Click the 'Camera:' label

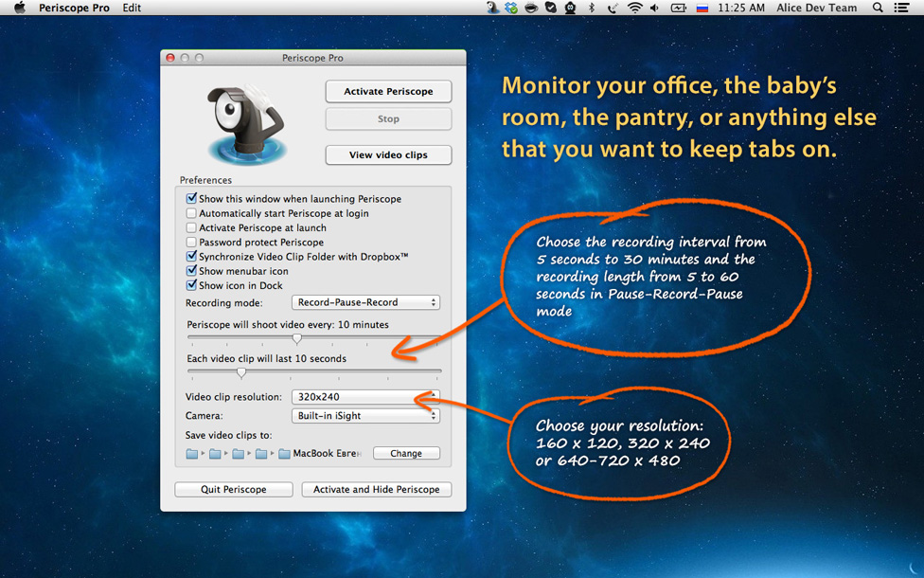(204, 416)
